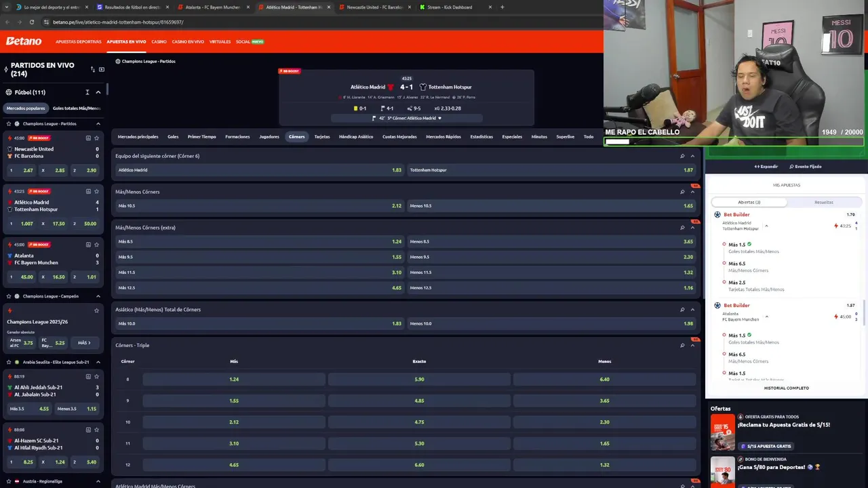Collapse Champions League - Partidos group

[x=98, y=123]
